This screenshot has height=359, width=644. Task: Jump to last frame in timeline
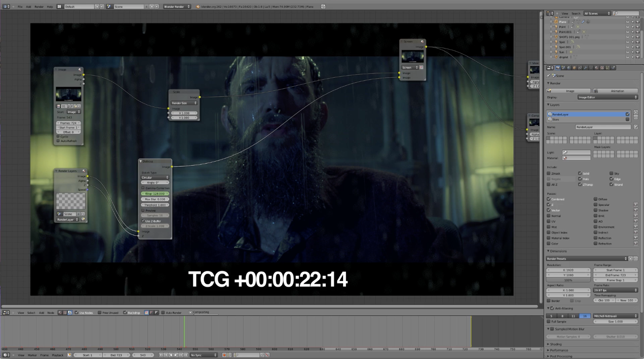click(x=186, y=355)
